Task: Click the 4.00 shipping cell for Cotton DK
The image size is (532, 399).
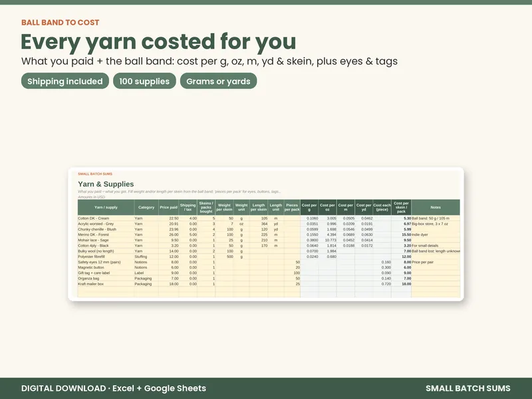Action: [x=188, y=218]
